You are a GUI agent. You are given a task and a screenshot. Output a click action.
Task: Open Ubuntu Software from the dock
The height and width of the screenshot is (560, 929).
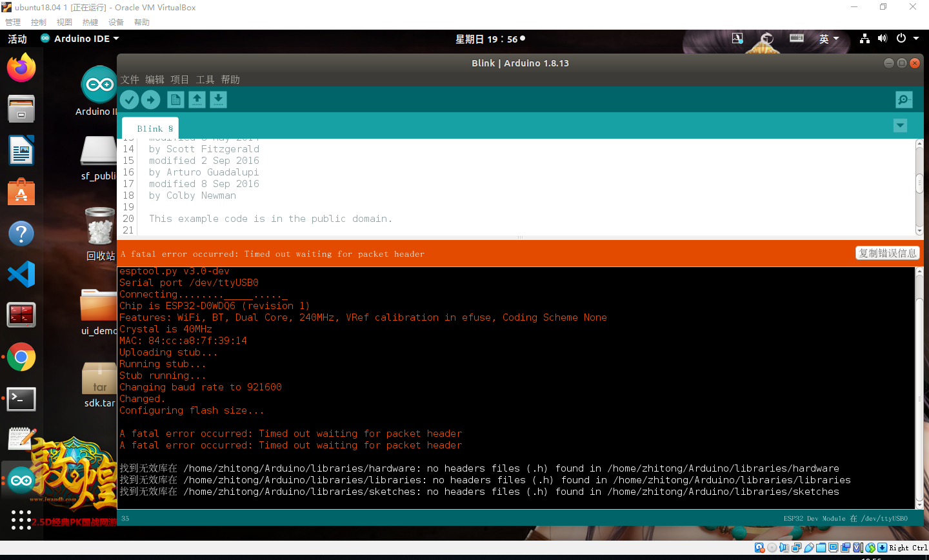point(21,192)
